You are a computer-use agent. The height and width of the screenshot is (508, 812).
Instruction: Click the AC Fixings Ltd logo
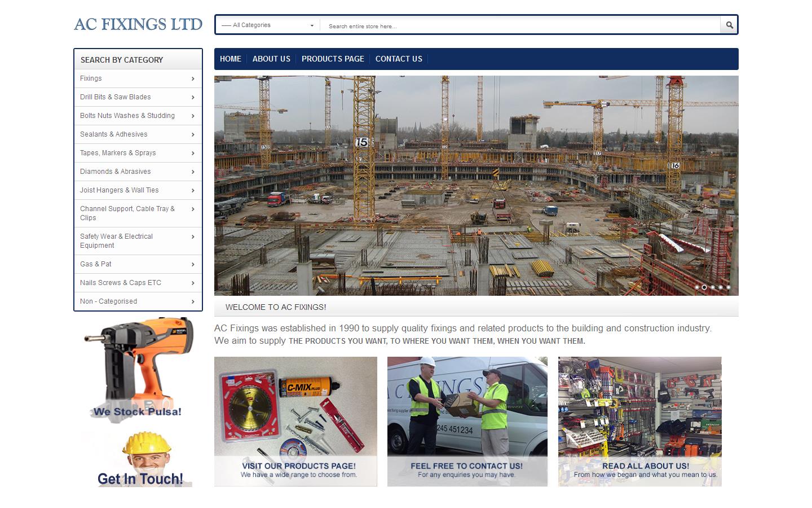[138, 24]
